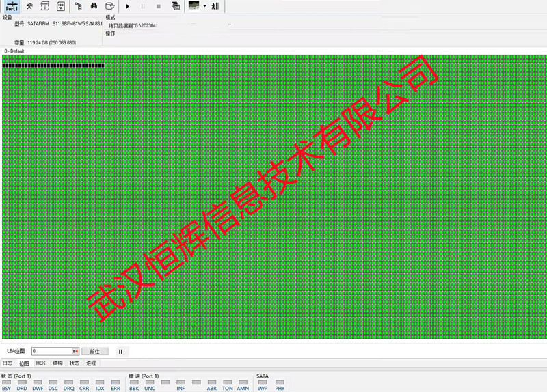Image resolution: width=547 pixels, height=392 pixels.
Task: Click the exit (running figure) icon
Action: (215, 6)
